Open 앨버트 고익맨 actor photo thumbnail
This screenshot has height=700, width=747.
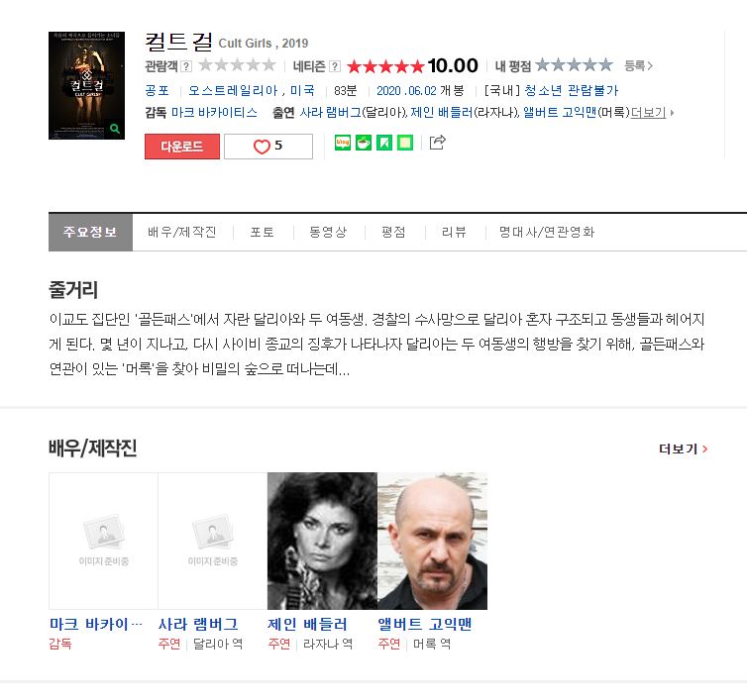click(432, 541)
